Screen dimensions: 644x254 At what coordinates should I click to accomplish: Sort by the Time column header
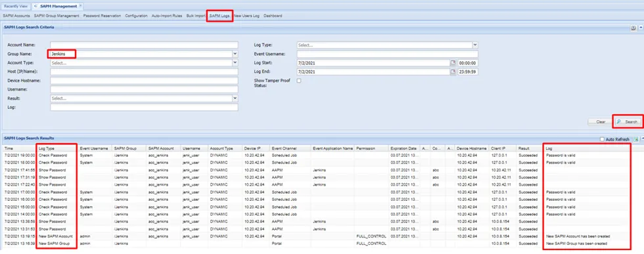19,148
